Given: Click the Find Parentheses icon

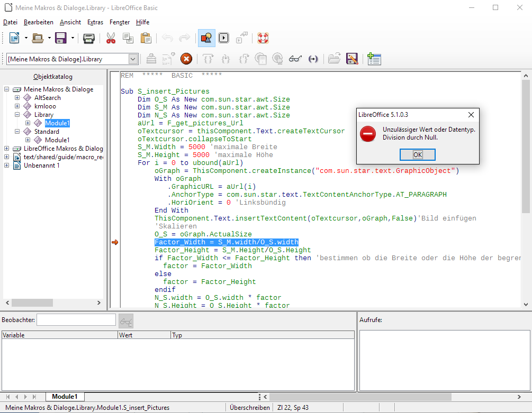Looking at the screenshot, I should click(x=313, y=59).
